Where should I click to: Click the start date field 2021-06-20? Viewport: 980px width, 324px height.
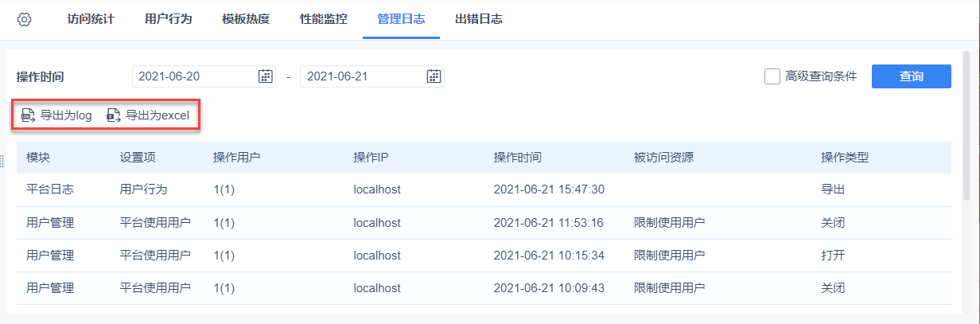(x=193, y=76)
